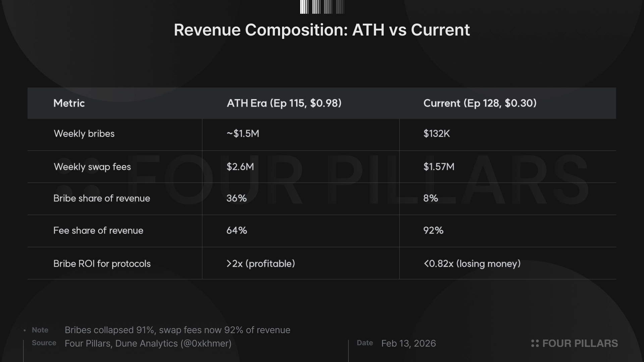644x362 pixels.
Task: Click the four-dot icon beside FOUR PILLARS logo
Action: [535, 343]
